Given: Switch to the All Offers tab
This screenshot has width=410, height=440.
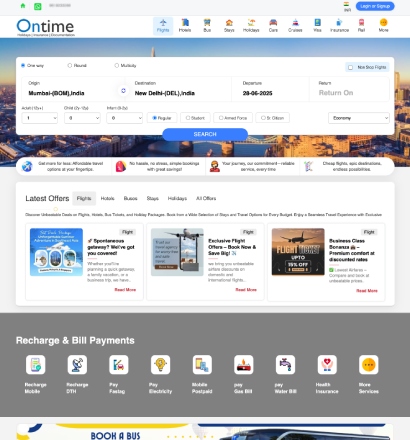Looking at the screenshot, I should point(206,198).
